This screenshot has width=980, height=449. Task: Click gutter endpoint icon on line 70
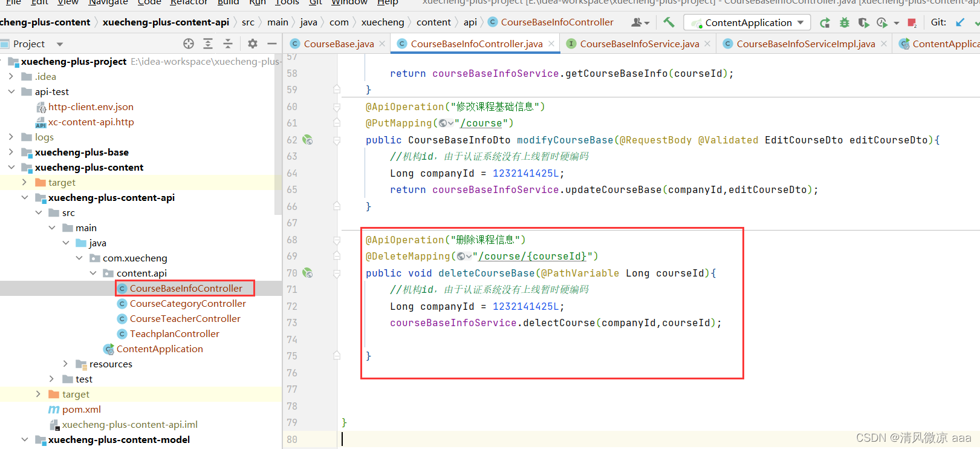tap(308, 273)
